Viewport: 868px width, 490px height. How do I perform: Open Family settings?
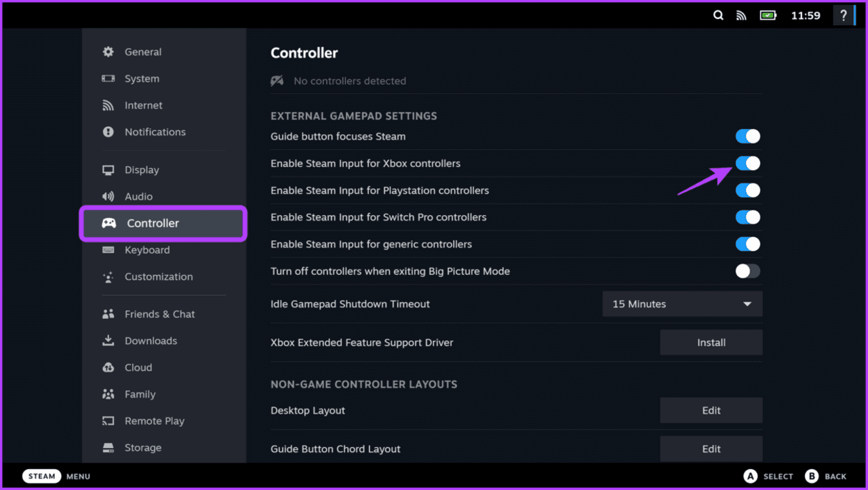pyautogui.click(x=163, y=394)
